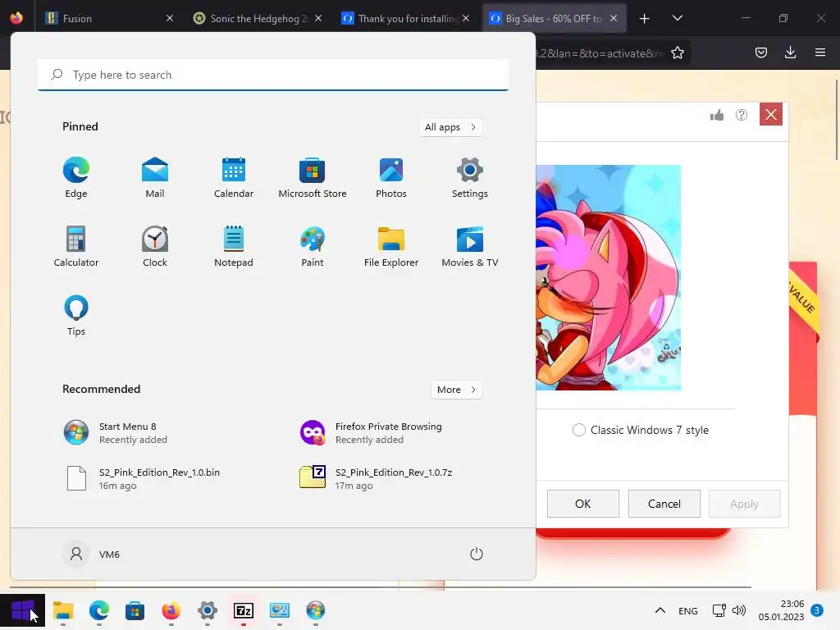Open the Save to Pocket icon
This screenshot has width=840, height=630.
point(761,52)
